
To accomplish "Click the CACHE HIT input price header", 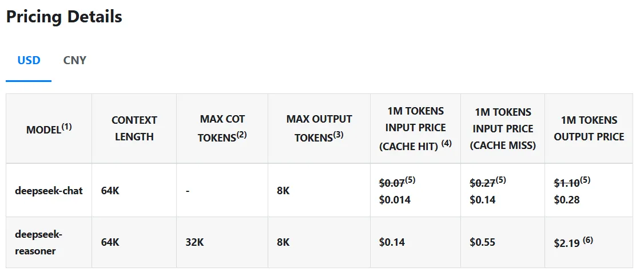I will click(x=415, y=128).
